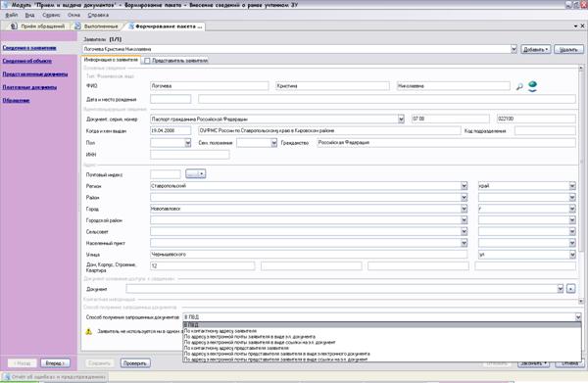Click the birth date input field
588x383 pixels.
click(x=171, y=99)
